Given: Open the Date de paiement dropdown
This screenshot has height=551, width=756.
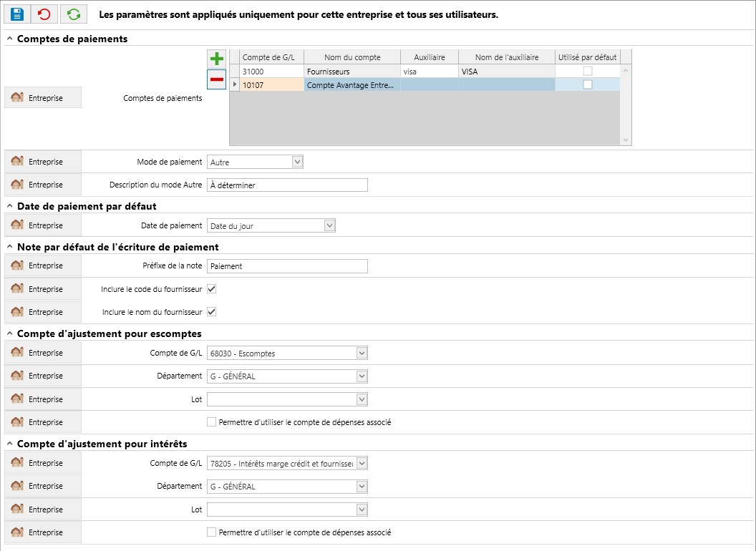Looking at the screenshot, I should (x=329, y=225).
